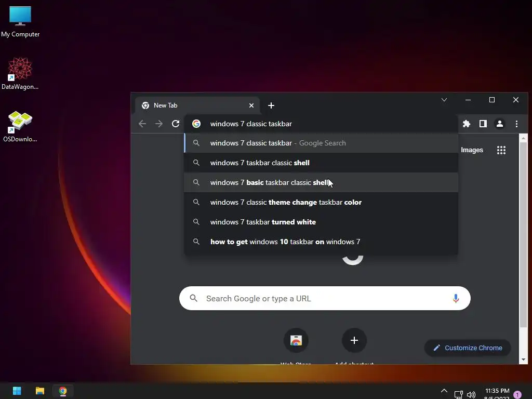Select suggestion windows 7 taskbar classic shell
Screen dimensions: 532x399
pyautogui.click(x=321, y=163)
